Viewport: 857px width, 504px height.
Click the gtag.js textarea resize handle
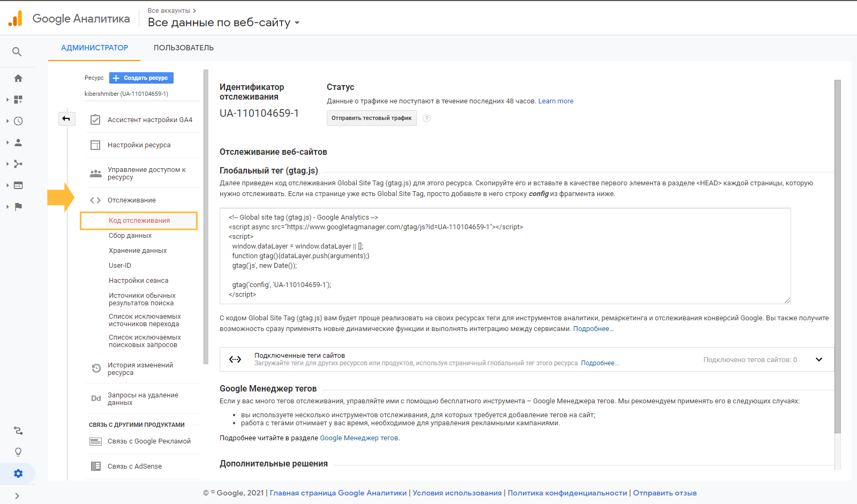pyautogui.click(x=787, y=300)
